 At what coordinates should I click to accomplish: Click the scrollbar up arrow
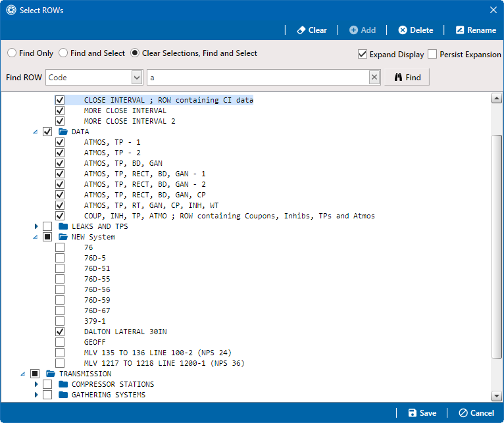point(497,99)
